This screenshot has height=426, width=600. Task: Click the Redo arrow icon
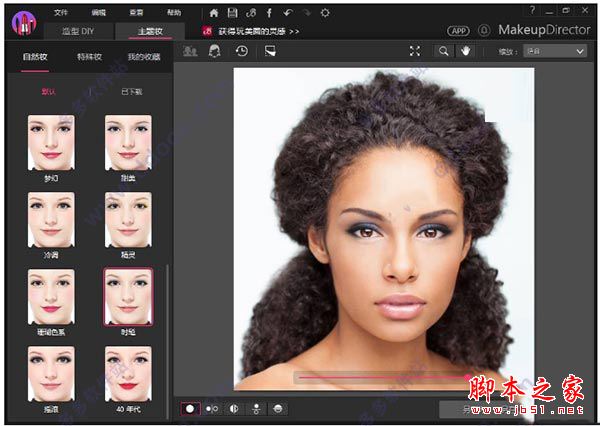(307, 13)
